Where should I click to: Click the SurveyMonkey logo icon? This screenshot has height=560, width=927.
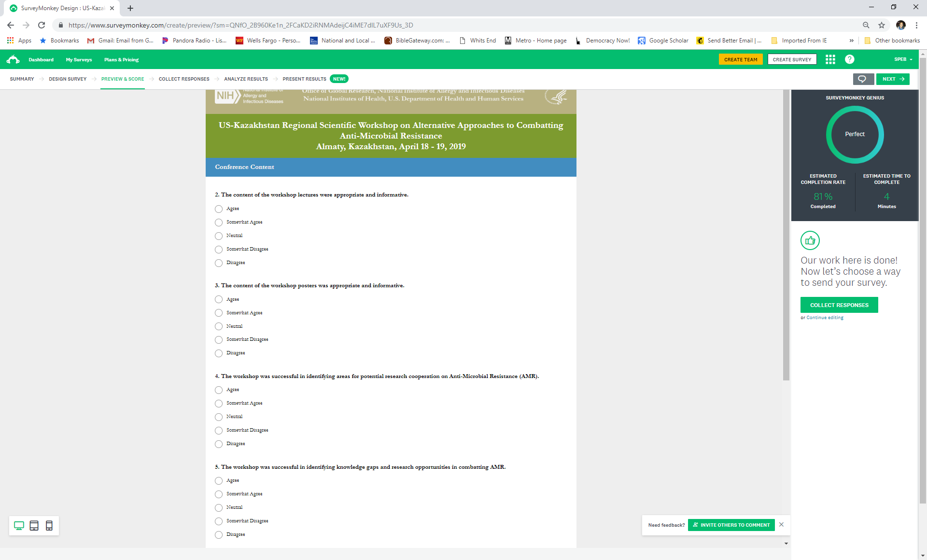[x=13, y=59]
